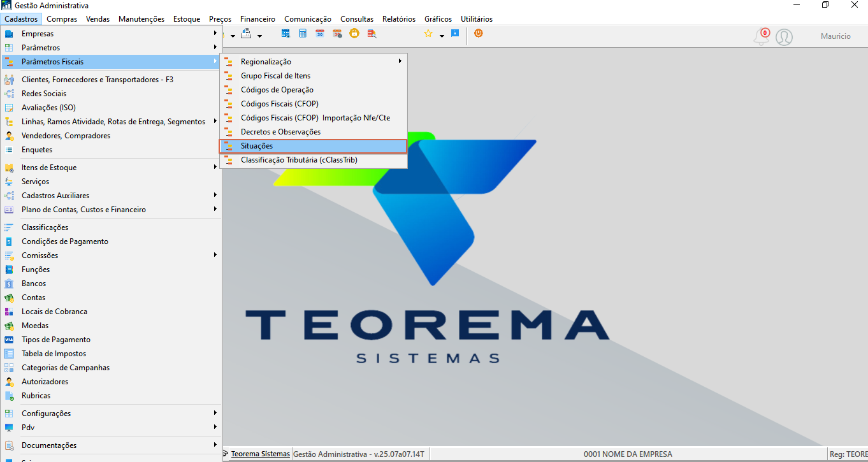Open the calculator toolbar icon

point(303,34)
